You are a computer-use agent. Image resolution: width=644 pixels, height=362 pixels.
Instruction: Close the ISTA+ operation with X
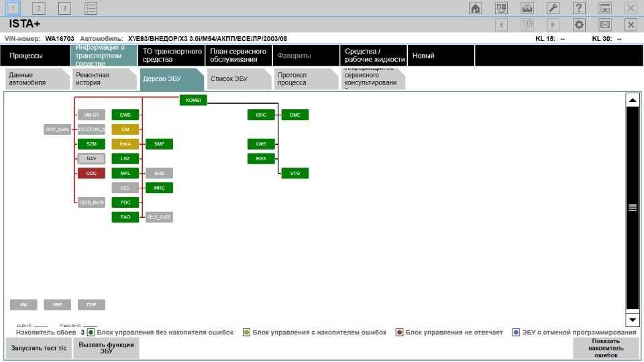pos(631,25)
